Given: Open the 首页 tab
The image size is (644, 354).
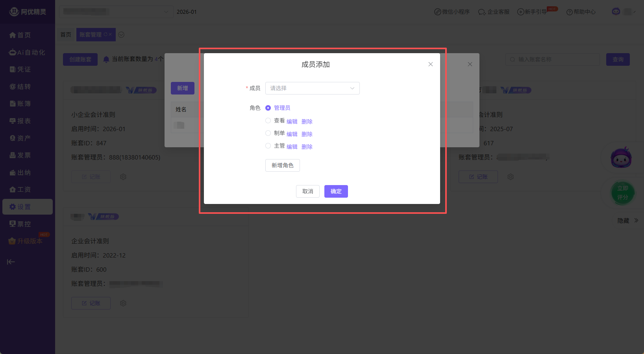Looking at the screenshot, I should click(x=66, y=35).
